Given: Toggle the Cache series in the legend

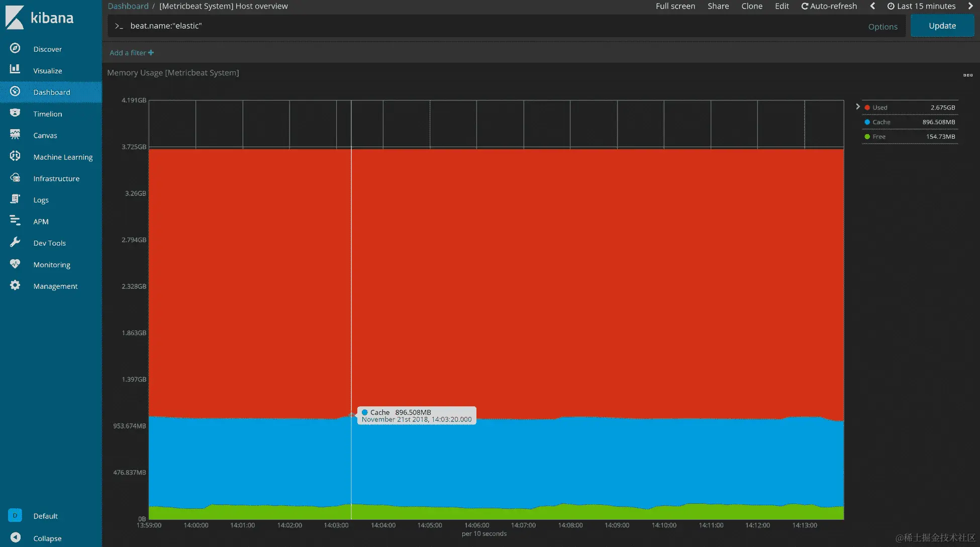Looking at the screenshot, I should point(881,122).
